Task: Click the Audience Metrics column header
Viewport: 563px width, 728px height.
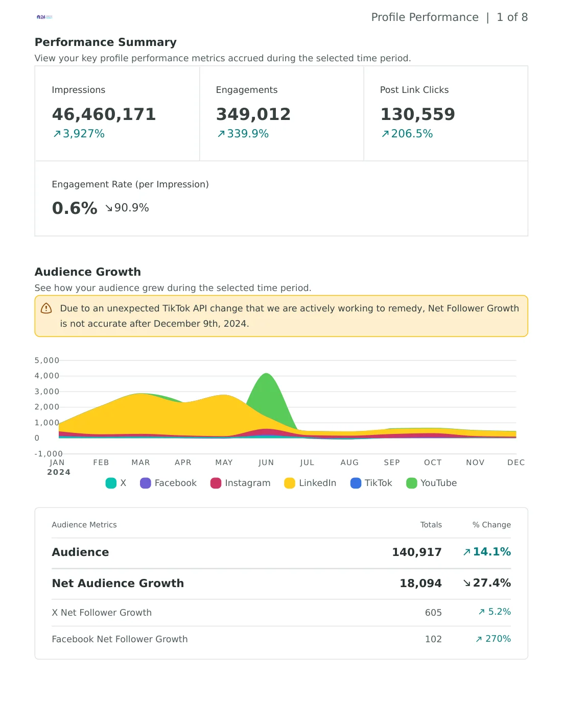Action: click(x=84, y=525)
